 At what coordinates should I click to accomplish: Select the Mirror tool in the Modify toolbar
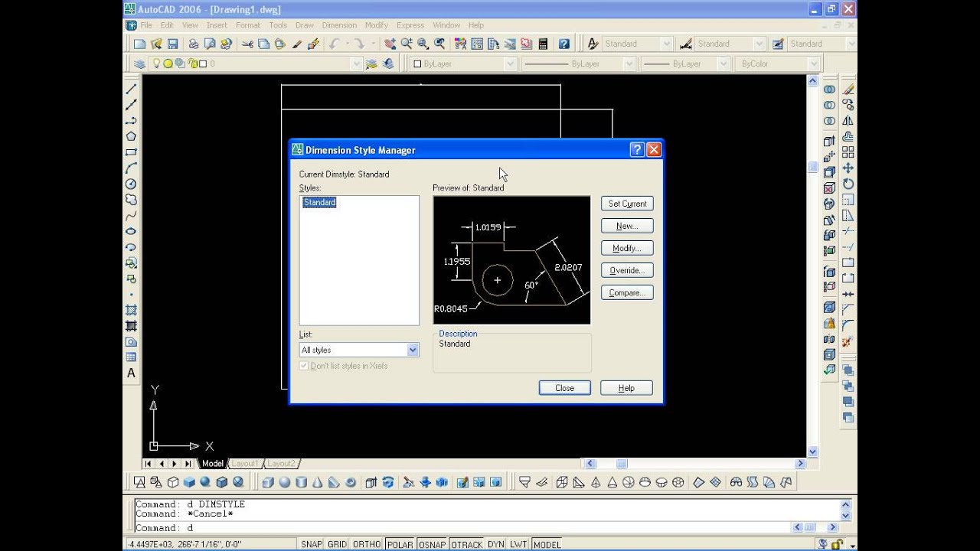848,120
